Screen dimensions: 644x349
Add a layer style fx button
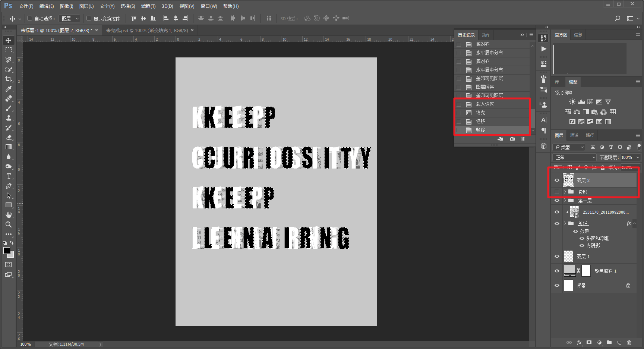coord(579,342)
